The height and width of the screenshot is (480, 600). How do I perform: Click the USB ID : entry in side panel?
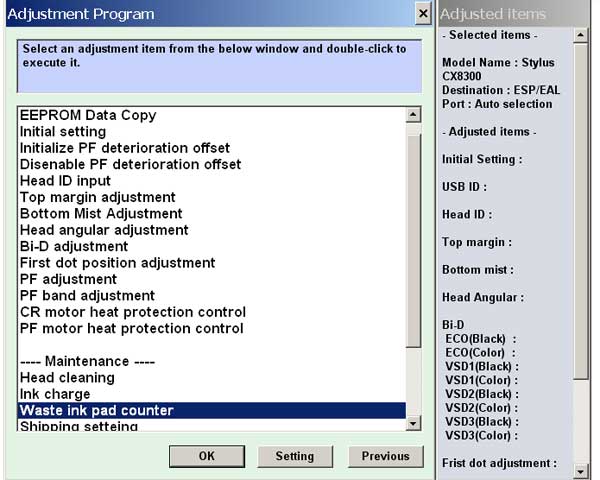click(464, 187)
